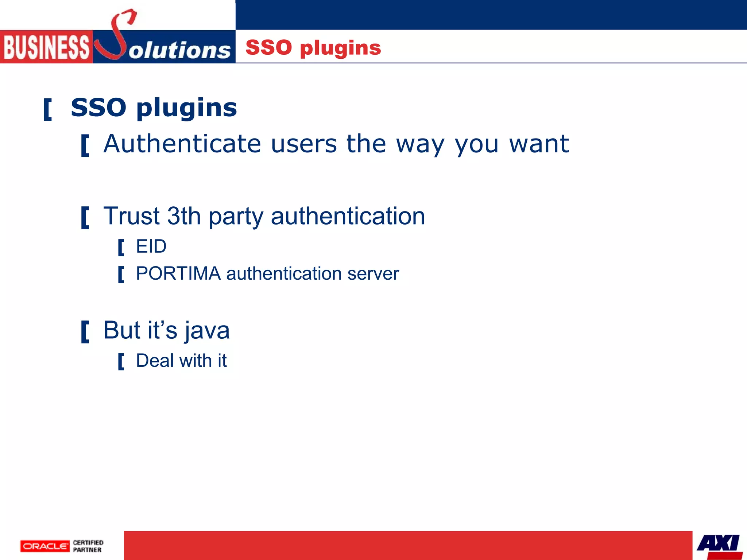Select the red 'SSO plugins' slide title
The height and width of the screenshot is (560, 747).
313,48
